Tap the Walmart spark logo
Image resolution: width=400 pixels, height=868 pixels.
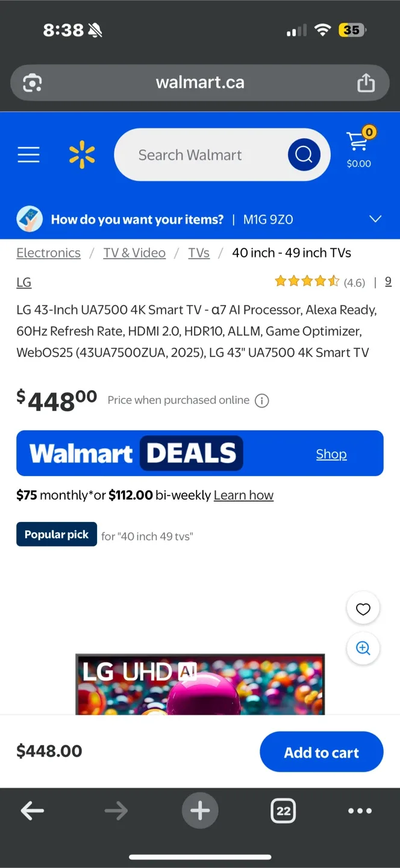click(82, 154)
